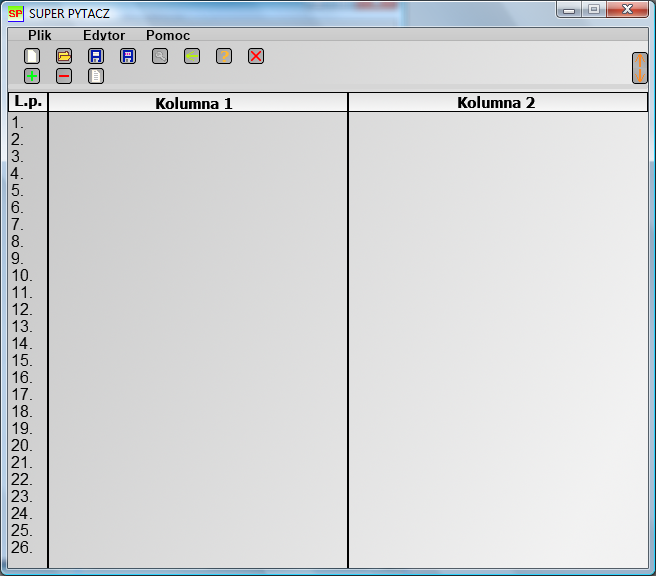Image resolution: width=656 pixels, height=576 pixels.
Task: Open the Pomoc menu
Action: click(x=168, y=35)
